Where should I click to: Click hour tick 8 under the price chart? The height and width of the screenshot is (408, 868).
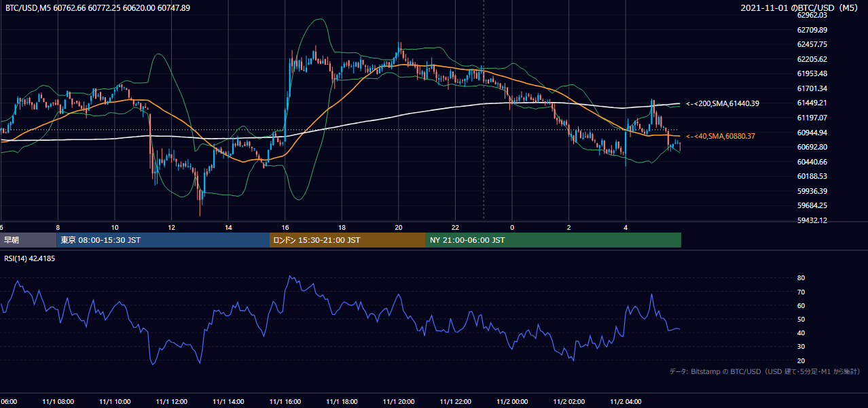coord(58,228)
